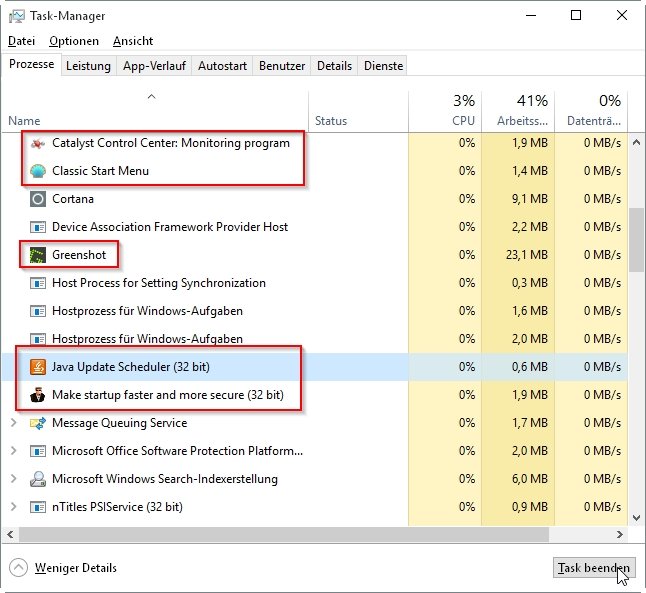Click the 23,1 MB memory value
Viewport: 646px width, 593px height.
pyautogui.click(x=527, y=255)
